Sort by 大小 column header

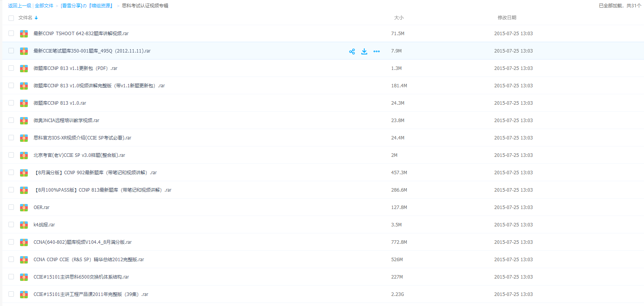399,18
